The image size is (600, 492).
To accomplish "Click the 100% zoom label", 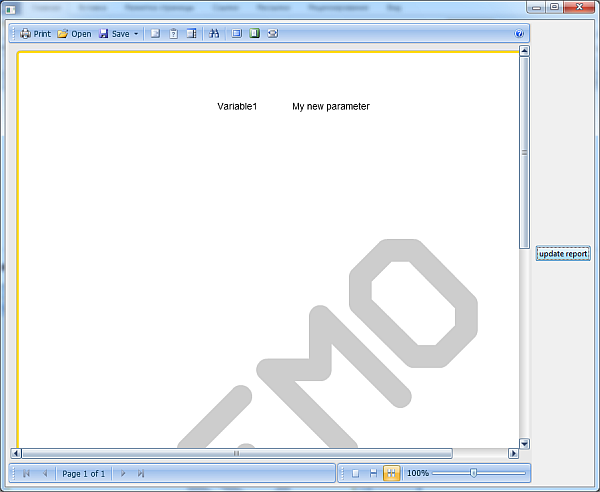I will (417, 473).
